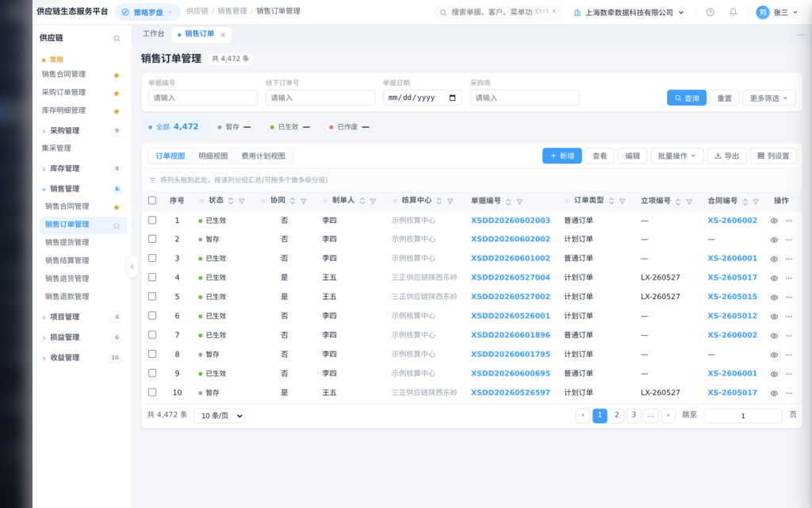Check the row 5 checkbox
This screenshot has height=508, width=812.
pyautogui.click(x=152, y=297)
